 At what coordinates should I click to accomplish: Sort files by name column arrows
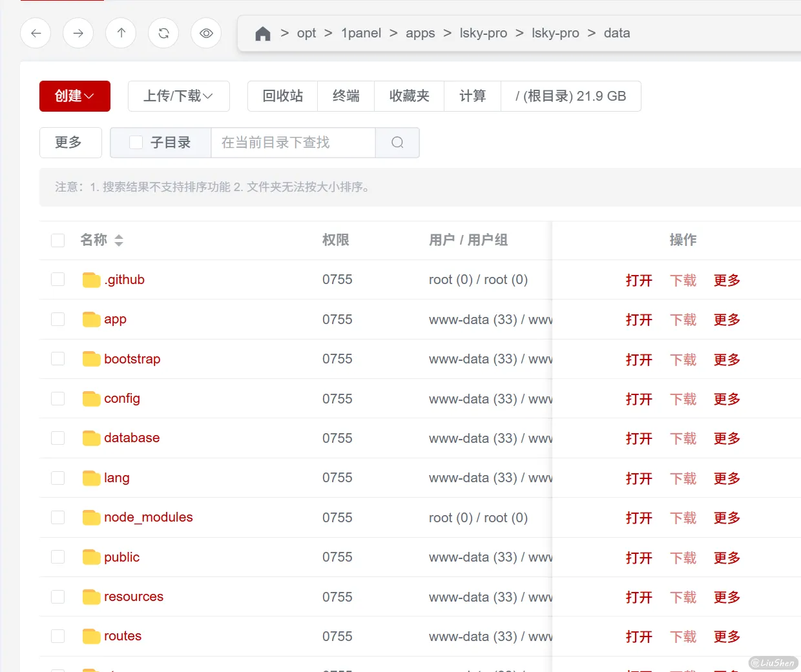click(x=119, y=241)
